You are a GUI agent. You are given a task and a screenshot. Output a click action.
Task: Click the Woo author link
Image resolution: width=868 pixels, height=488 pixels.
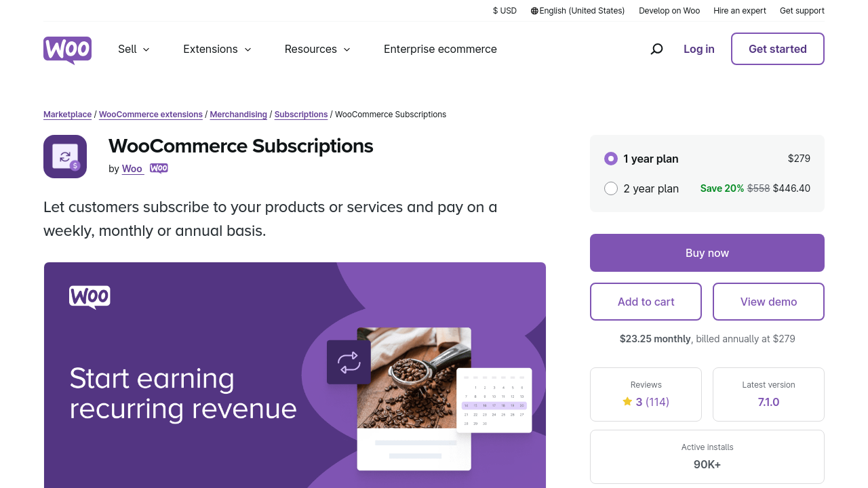click(132, 169)
